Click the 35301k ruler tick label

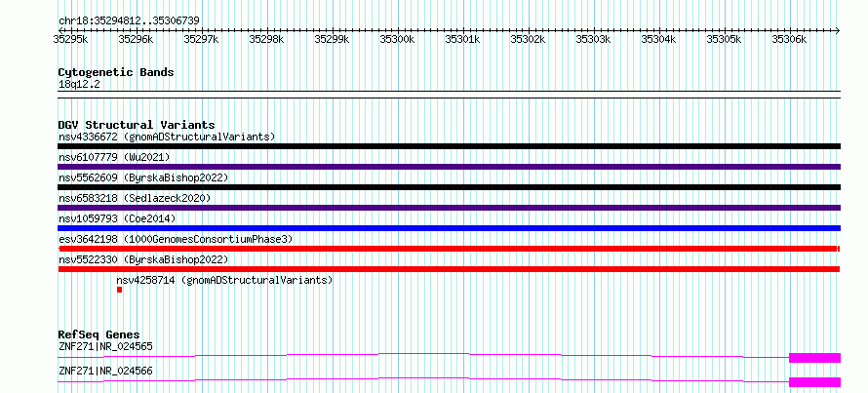(462, 39)
